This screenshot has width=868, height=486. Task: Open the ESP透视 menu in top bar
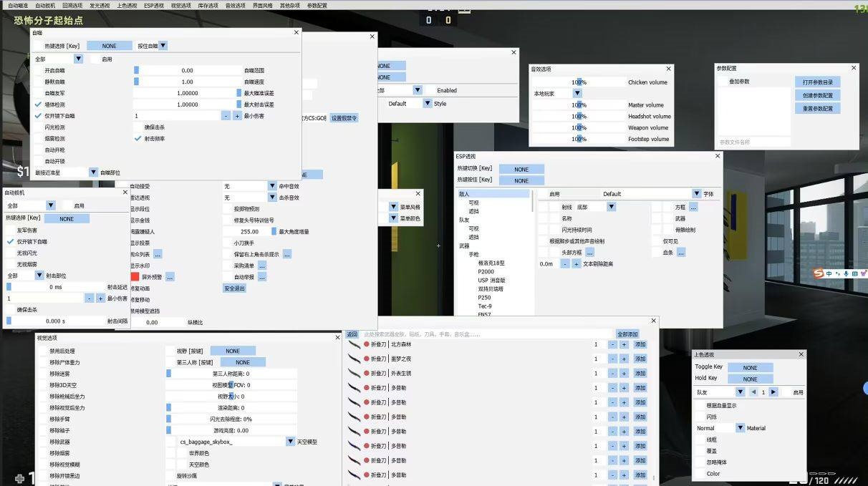153,5
